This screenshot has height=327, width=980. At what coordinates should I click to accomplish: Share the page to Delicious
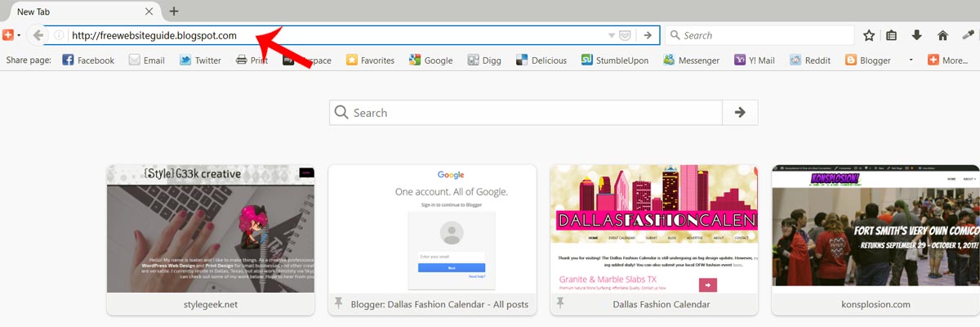[541, 60]
